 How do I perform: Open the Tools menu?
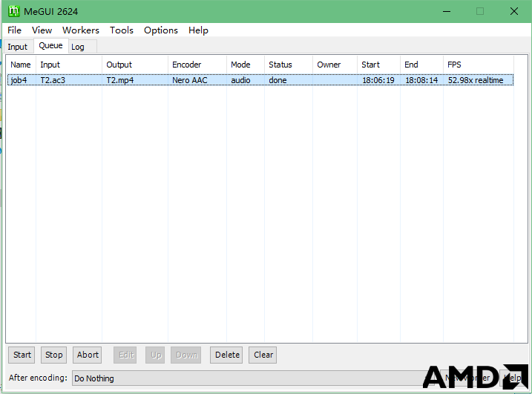point(122,30)
